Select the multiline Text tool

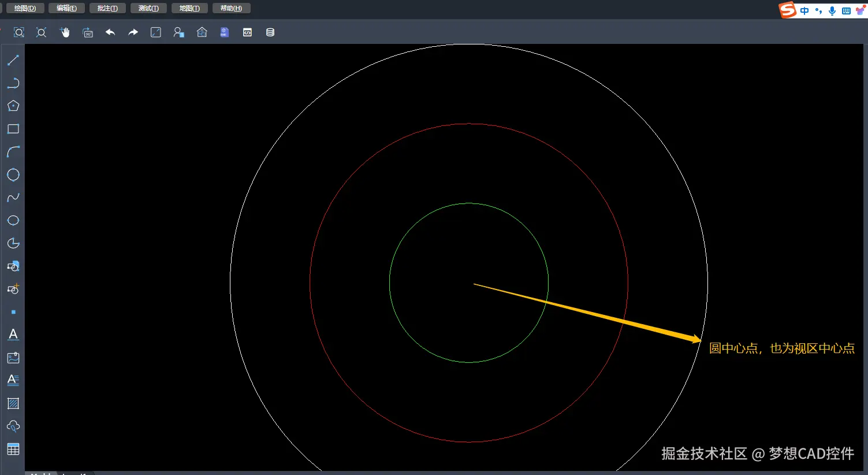click(13, 380)
